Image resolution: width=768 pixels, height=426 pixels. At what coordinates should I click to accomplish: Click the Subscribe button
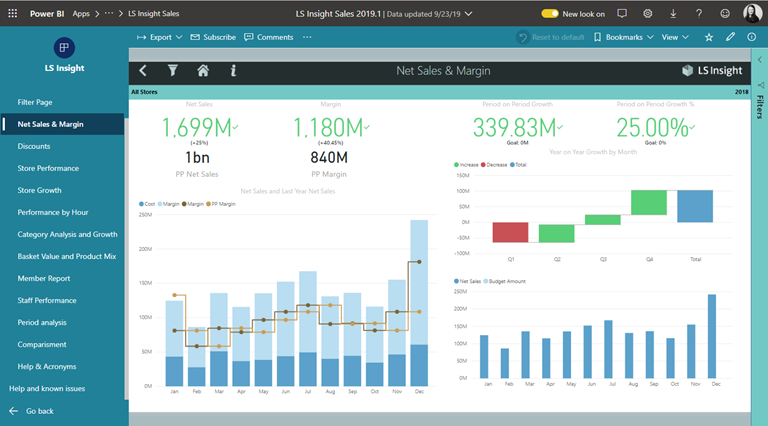[x=213, y=37]
